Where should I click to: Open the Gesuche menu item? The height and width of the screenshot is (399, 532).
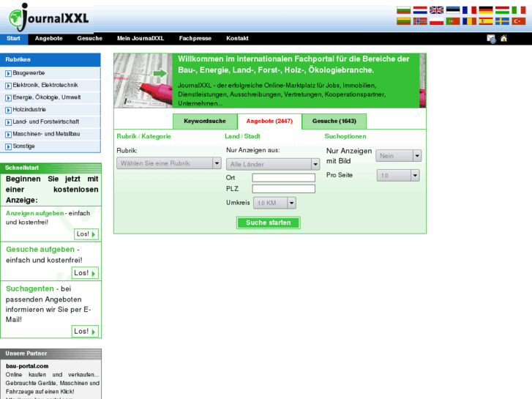click(x=89, y=38)
